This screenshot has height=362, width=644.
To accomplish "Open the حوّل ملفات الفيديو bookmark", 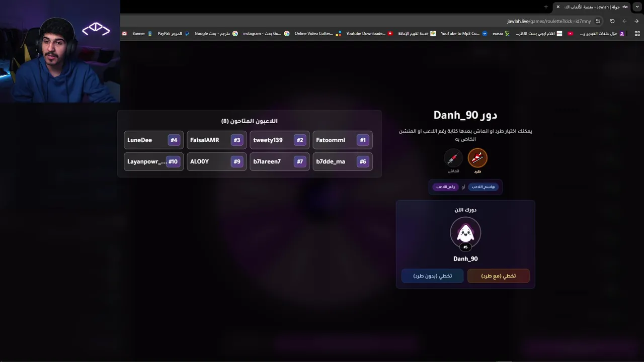I will coord(602,34).
